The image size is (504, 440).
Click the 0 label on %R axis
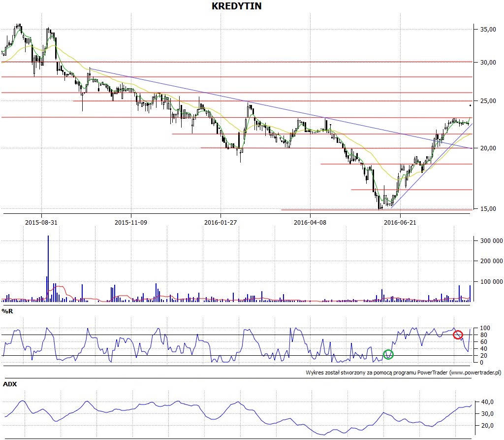(x=481, y=363)
